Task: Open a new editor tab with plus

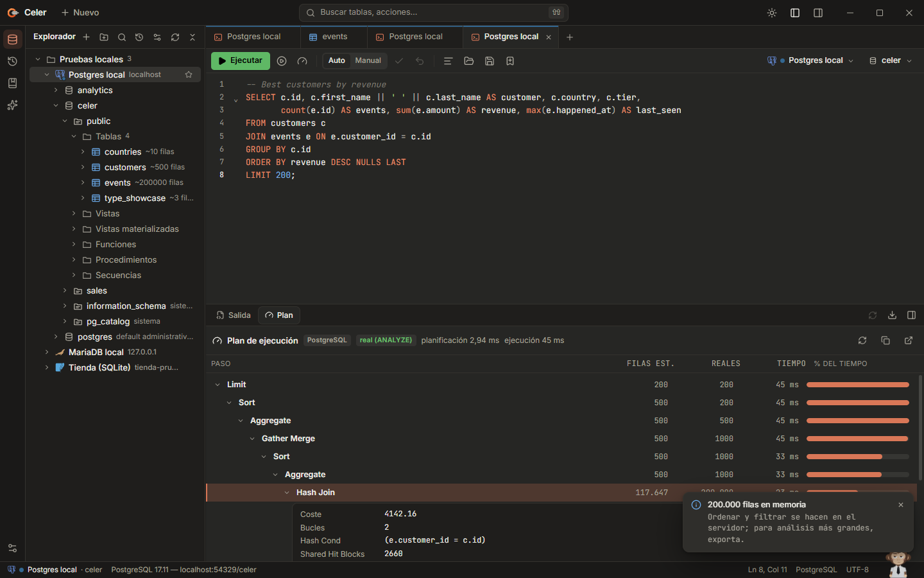Action: click(x=570, y=37)
